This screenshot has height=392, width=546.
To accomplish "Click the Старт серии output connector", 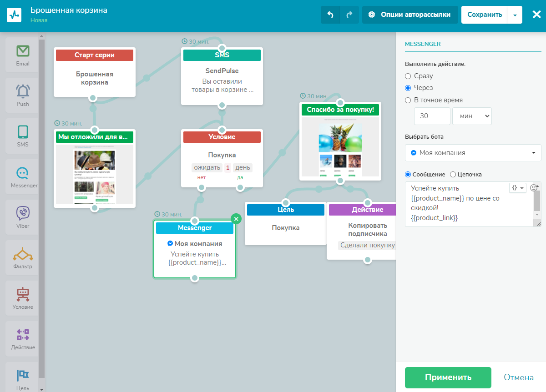I will 93,98.
